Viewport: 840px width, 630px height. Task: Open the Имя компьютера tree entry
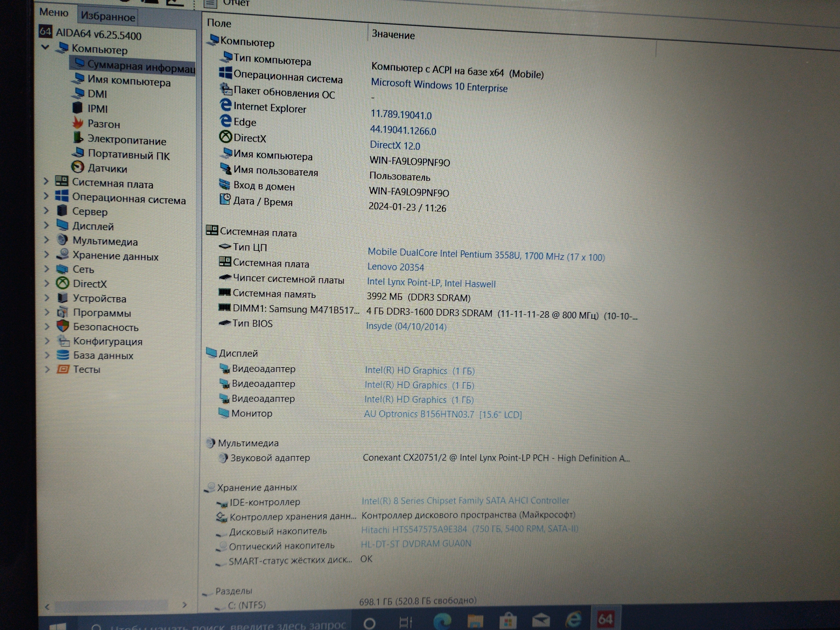[x=129, y=81]
